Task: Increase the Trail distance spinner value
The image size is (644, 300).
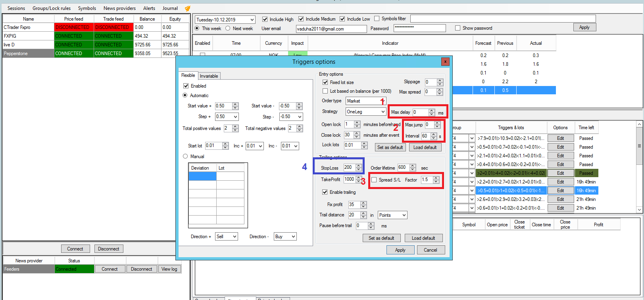Action: [363, 213]
